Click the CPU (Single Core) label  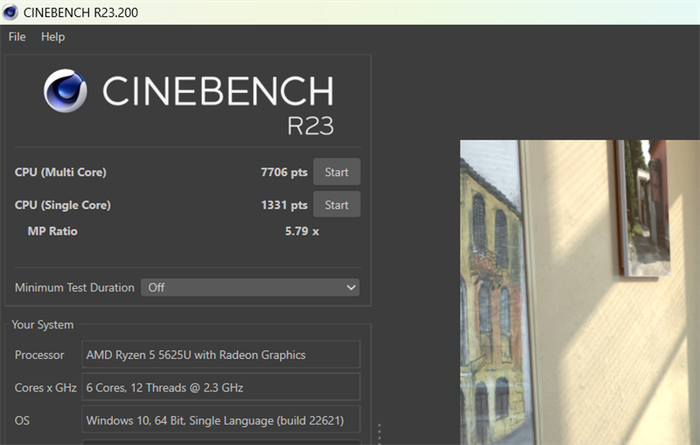coord(62,205)
